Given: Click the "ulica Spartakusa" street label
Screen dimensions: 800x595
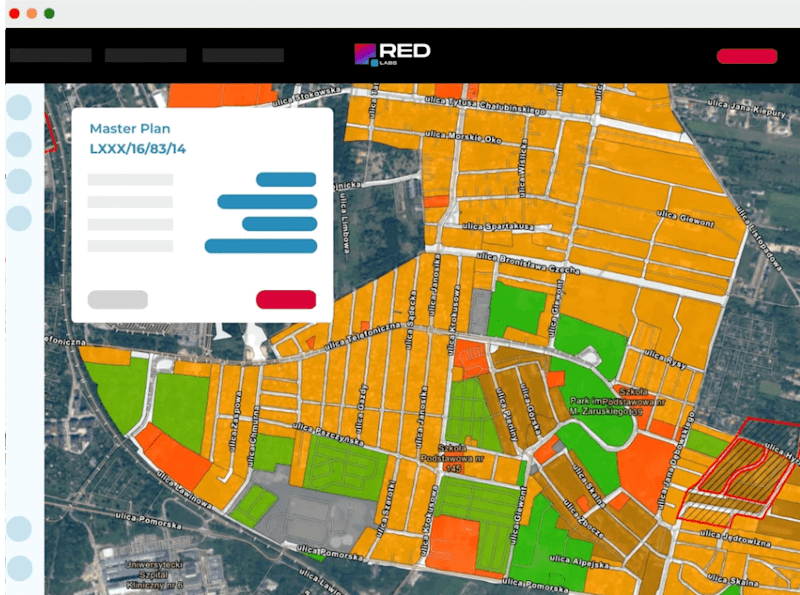Looking at the screenshot, I should coord(498,226).
